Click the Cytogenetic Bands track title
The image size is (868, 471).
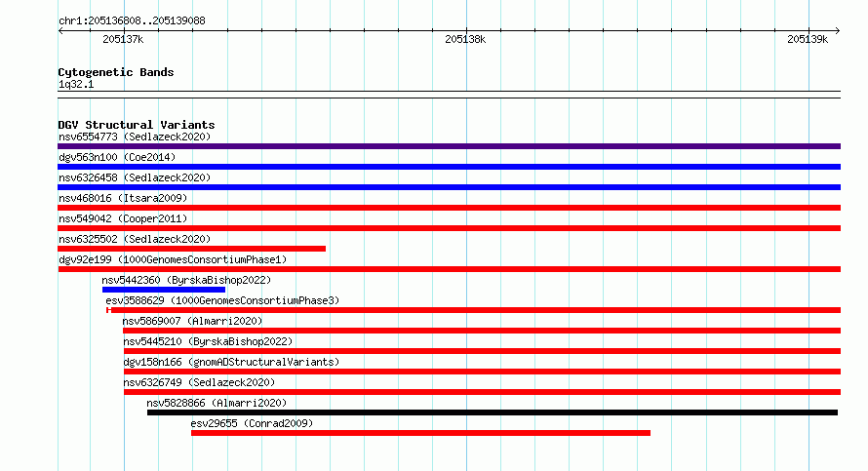(x=116, y=72)
